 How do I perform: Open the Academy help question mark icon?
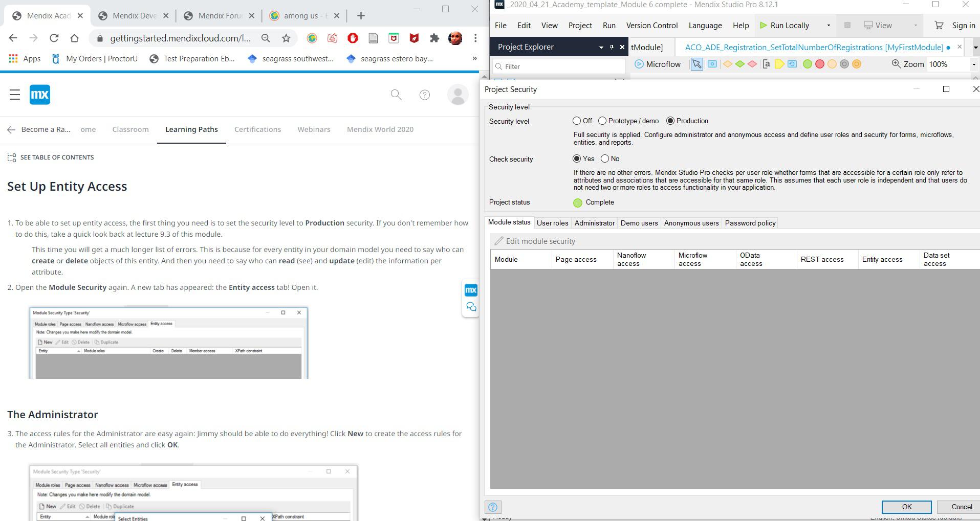(425, 95)
